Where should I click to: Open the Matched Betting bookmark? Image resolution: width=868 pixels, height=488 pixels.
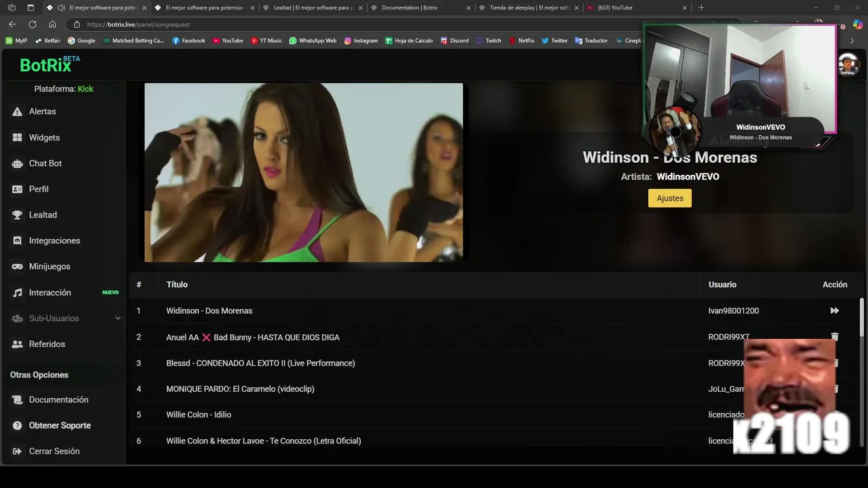[x=134, y=41]
